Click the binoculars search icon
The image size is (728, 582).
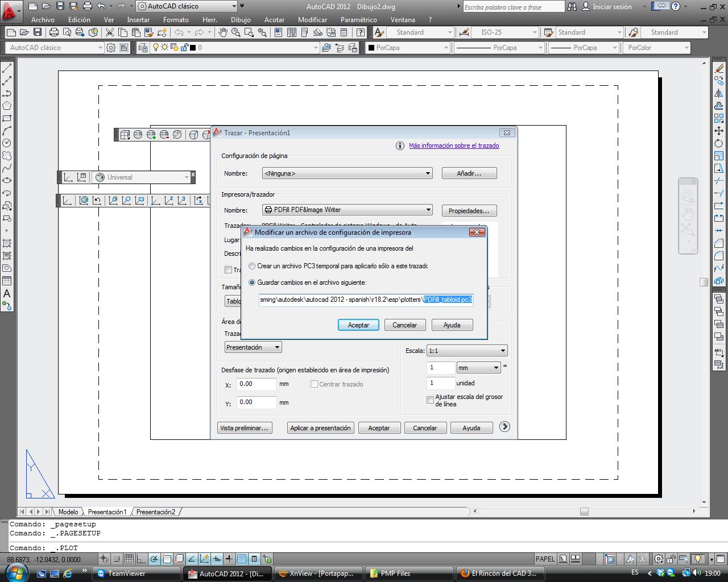(572, 6)
